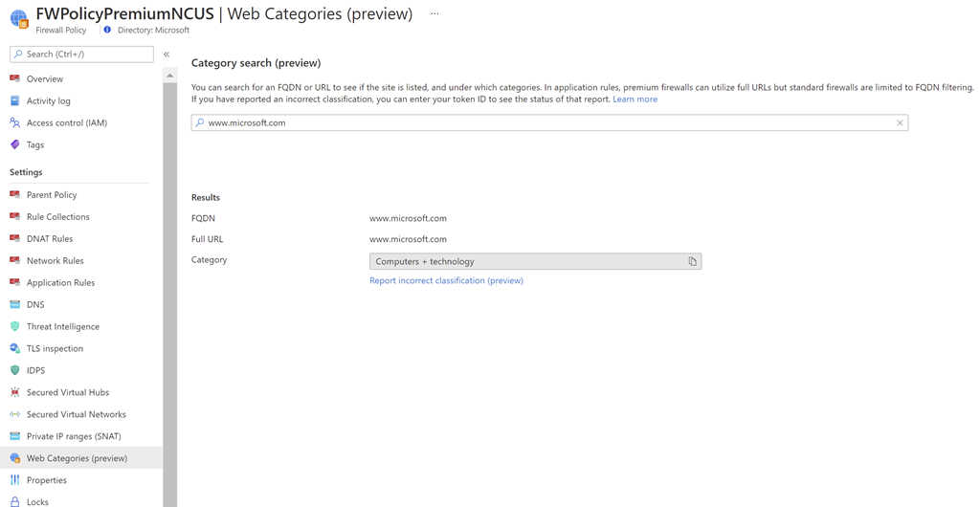
Task: Click the TLS inspection icon
Action: pos(15,348)
